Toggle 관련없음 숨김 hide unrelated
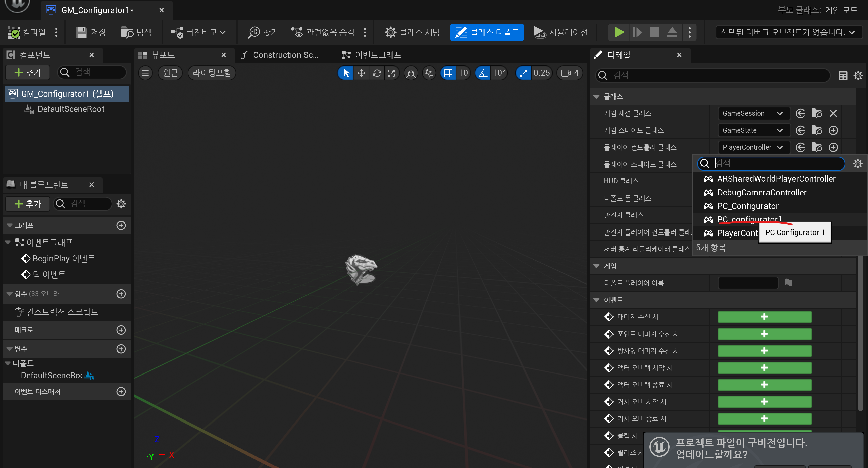The height and width of the screenshot is (468, 868). coord(323,32)
